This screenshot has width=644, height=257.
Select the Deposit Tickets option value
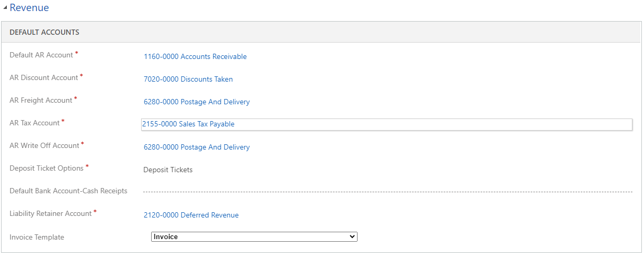click(x=168, y=170)
